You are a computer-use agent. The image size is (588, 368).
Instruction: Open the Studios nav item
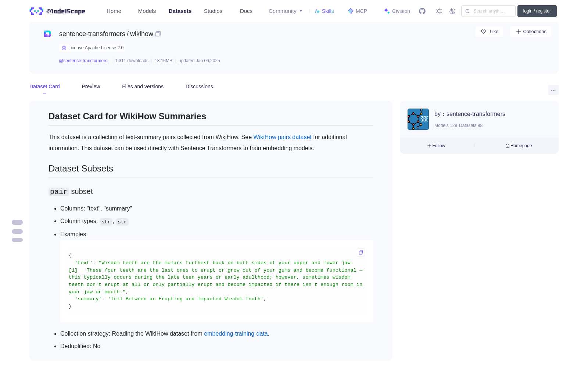[x=213, y=11]
